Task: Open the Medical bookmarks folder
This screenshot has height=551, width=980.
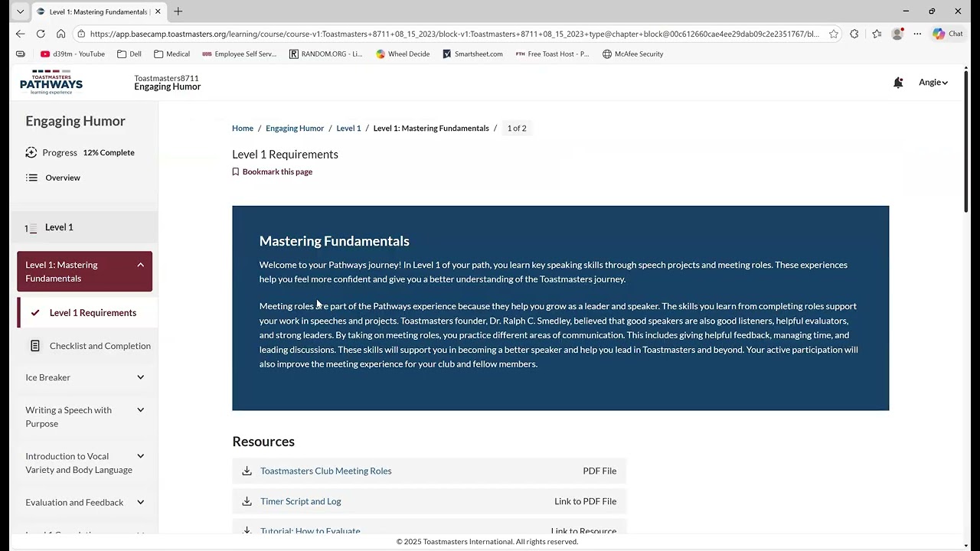Action: click(x=171, y=54)
